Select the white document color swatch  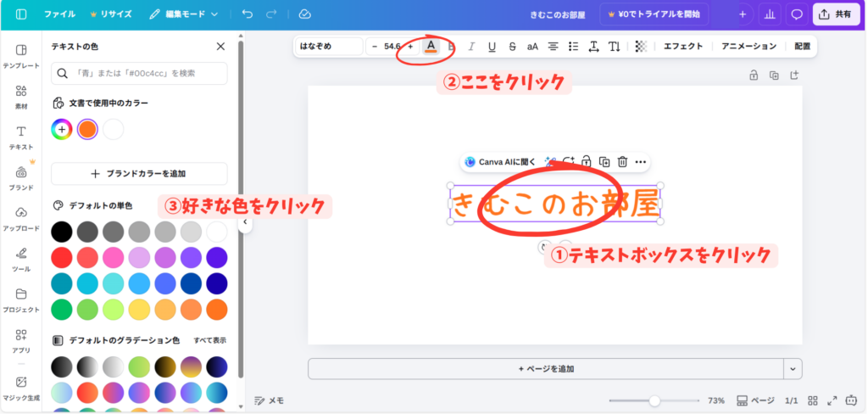[114, 129]
